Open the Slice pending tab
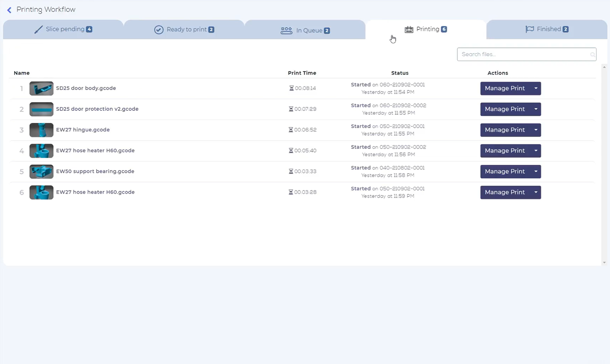This screenshot has width=610, height=364. pyautogui.click(x=63, y=29)
